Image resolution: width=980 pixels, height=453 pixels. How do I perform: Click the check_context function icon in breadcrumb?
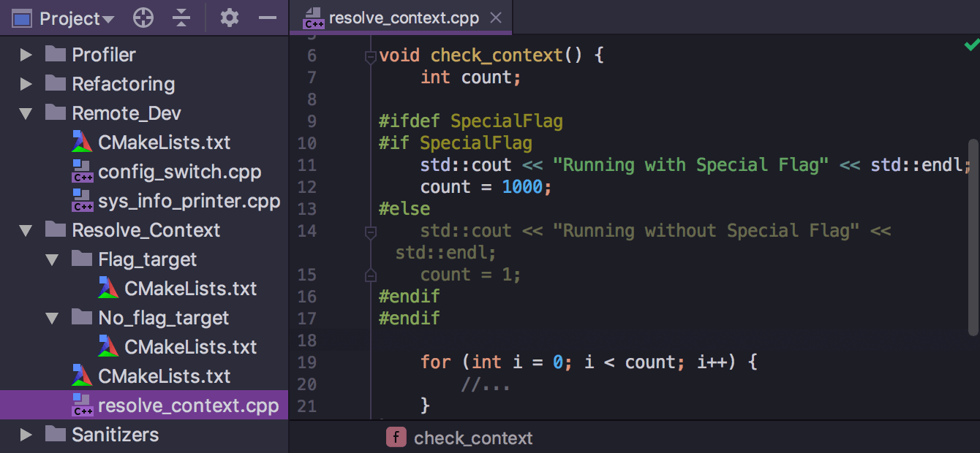396,438
